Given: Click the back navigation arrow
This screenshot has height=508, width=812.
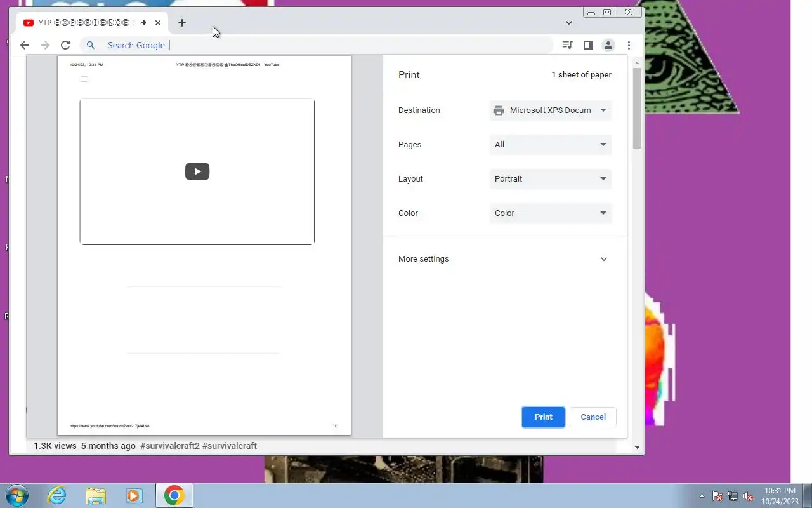Looking at the screenshot, I should click(25, 45).
